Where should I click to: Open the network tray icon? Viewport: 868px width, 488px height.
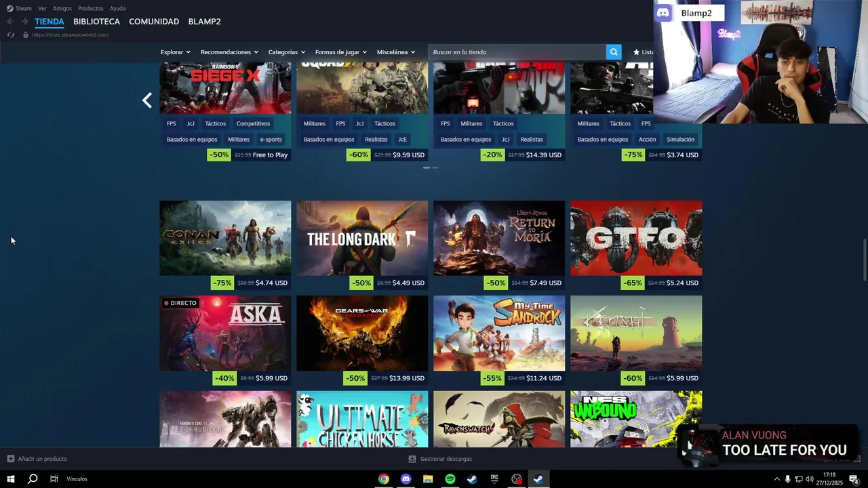(x=798, y=479)
